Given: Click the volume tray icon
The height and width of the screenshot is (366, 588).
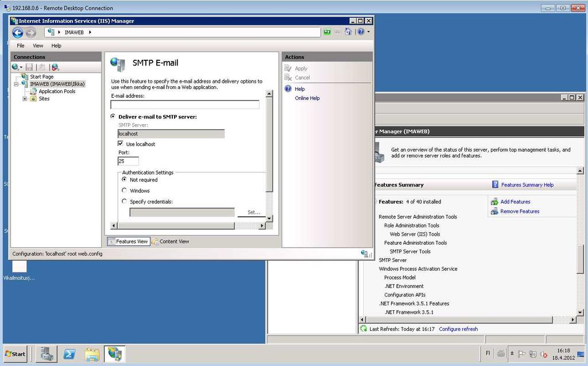Looking at the screenshot, I should point(543,354).
